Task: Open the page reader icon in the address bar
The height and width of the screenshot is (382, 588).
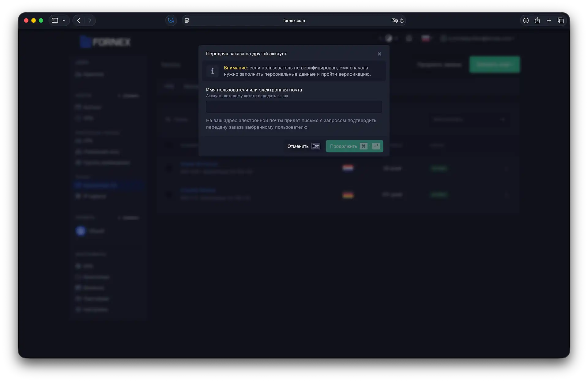Action: [x=187, y=21]
